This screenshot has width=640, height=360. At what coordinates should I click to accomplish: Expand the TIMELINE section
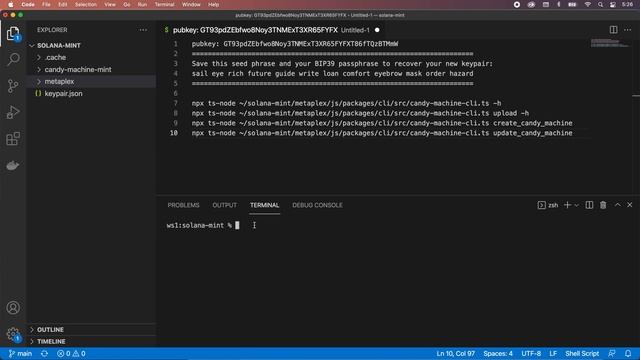point(51,341)
